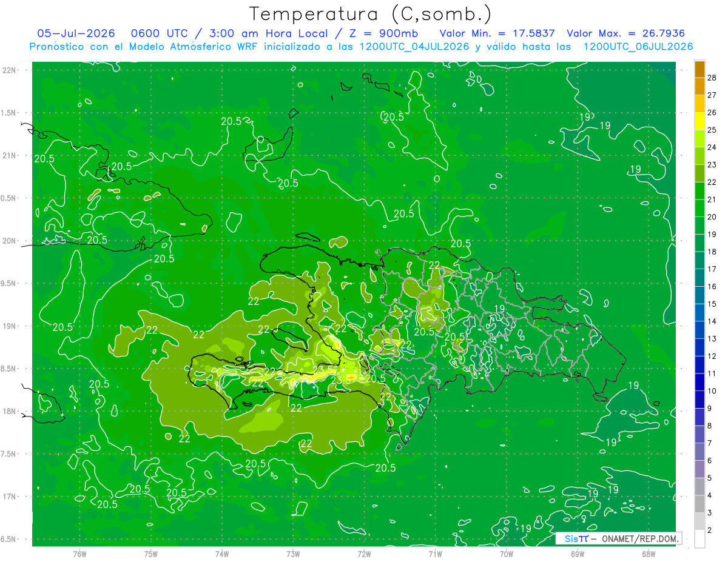Click the '69W' longitude axis label
This screenshot has width=728, height=562.
click(578, 554)
